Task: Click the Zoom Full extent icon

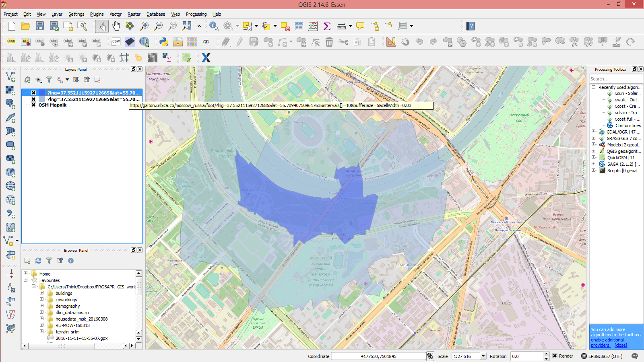Action: pos(186,26)
